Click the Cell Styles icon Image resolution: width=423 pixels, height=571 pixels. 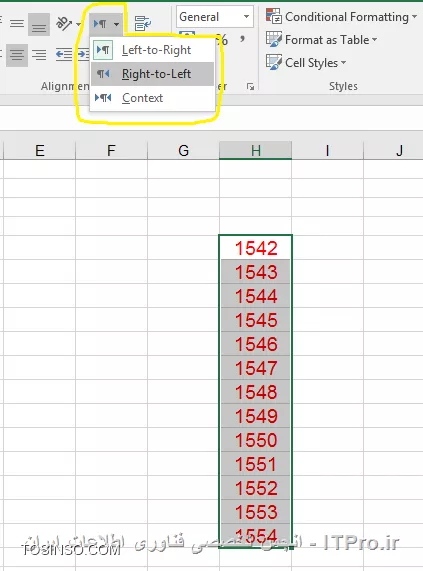274,62
